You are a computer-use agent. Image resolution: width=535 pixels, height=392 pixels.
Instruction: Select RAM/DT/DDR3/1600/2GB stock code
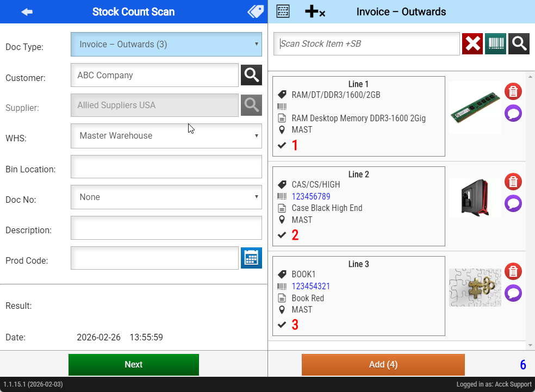pyautogui.click(x=336, y=95)
